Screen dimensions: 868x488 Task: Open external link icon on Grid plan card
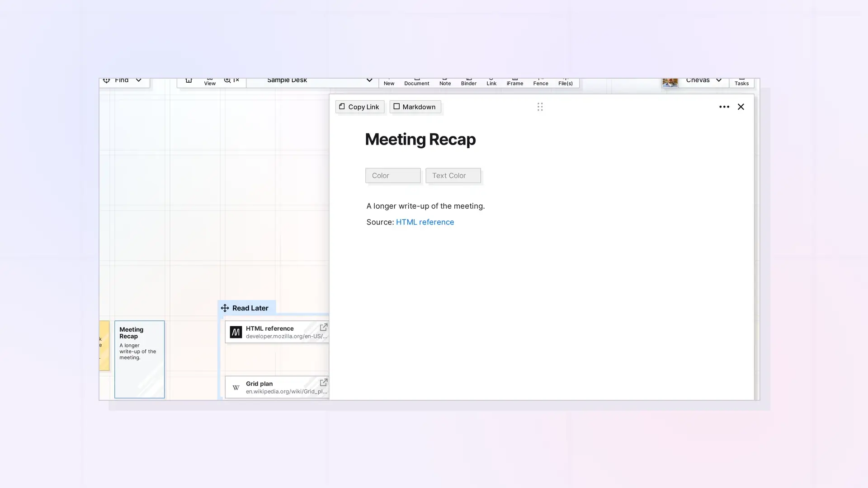[x=324, y=382]
